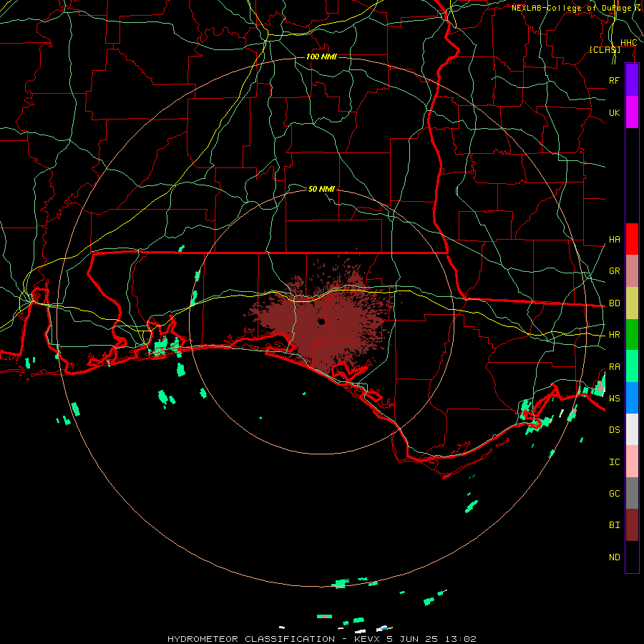Click the 'BD' legend label
Screen dimensions: 644x644
(614, 303)
